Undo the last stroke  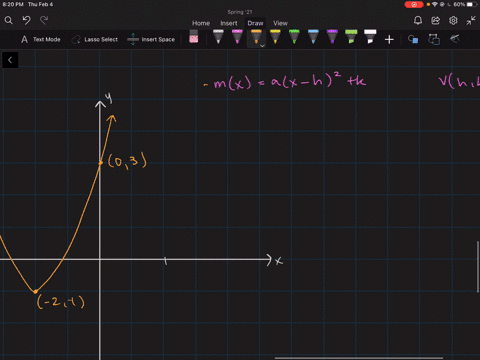pyautogui.click(x=27, y=21)
